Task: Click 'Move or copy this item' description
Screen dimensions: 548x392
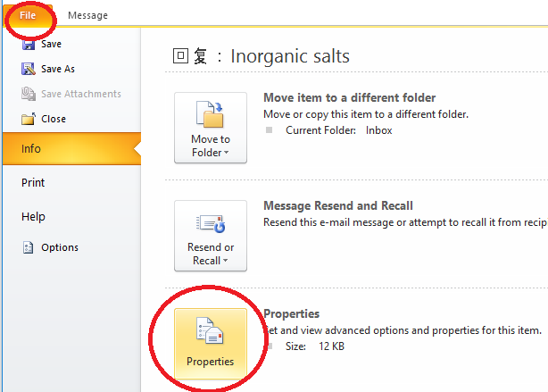Action: (366, 114)
